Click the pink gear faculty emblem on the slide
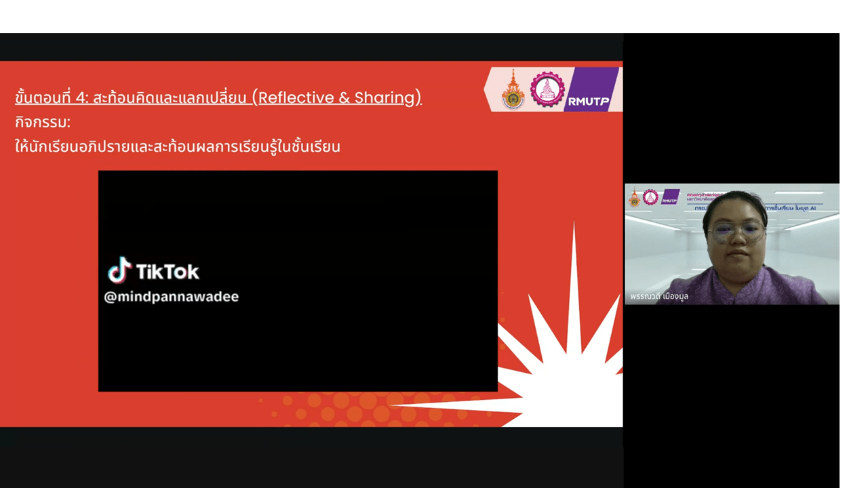The width and height of the screenshot is (868, 488). coord(547,89)
